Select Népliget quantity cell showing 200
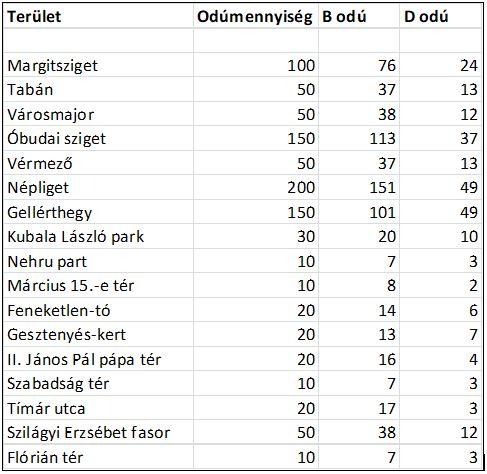 coord(256,188)
